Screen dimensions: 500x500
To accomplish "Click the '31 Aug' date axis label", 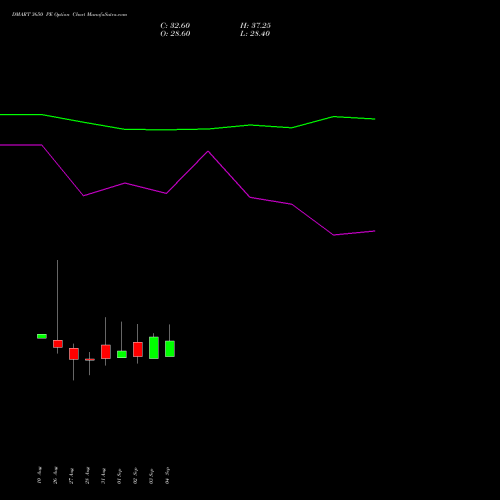I will (103, 476).
